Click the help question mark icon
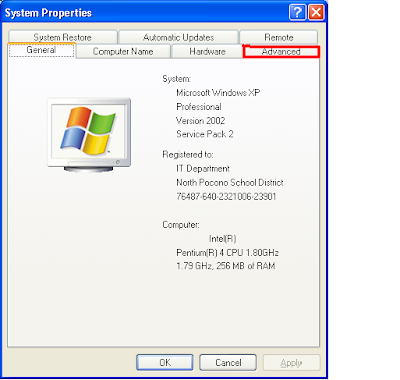The height and width of the screenshot is (380, 400). (297, 13)
